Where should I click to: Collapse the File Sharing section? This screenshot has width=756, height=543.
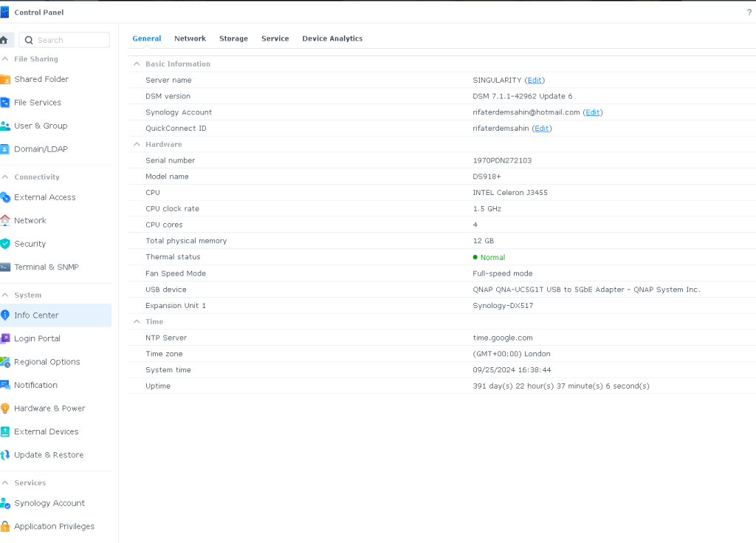click(5, 59)
